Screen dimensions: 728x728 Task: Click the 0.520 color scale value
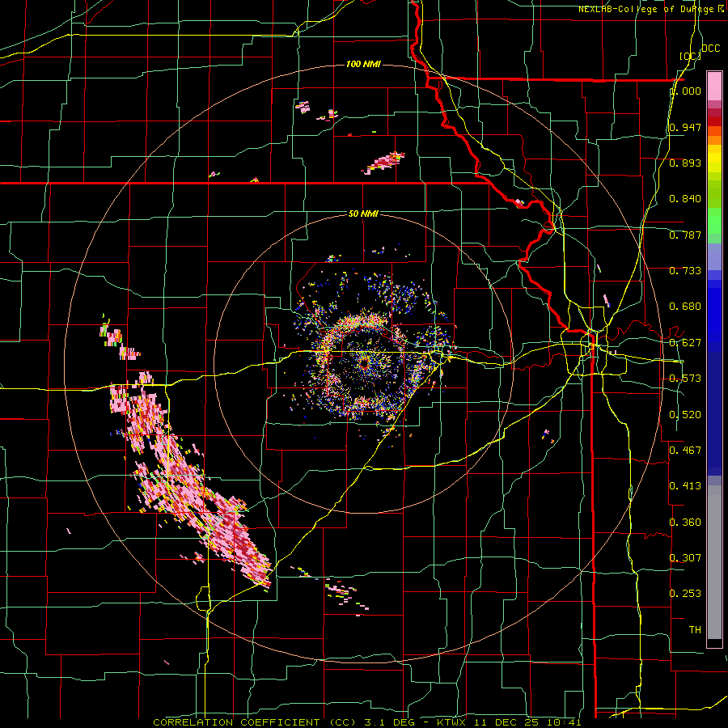685,414
